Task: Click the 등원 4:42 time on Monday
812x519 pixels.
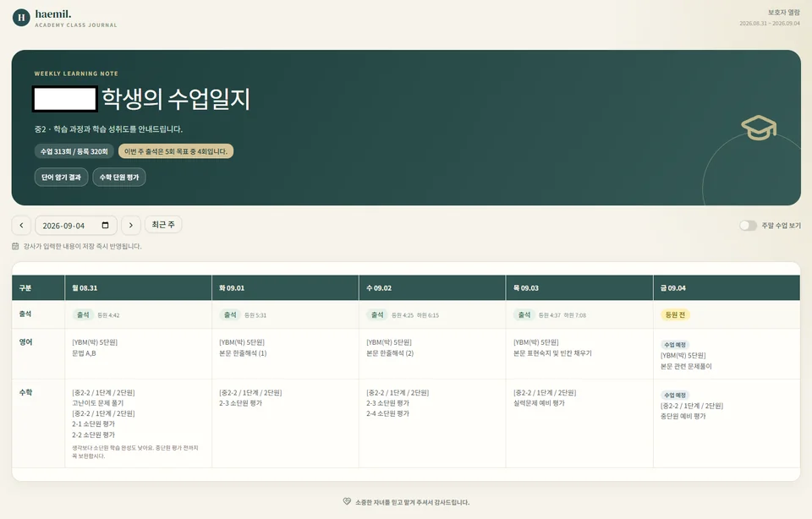Action: point(109,315)
